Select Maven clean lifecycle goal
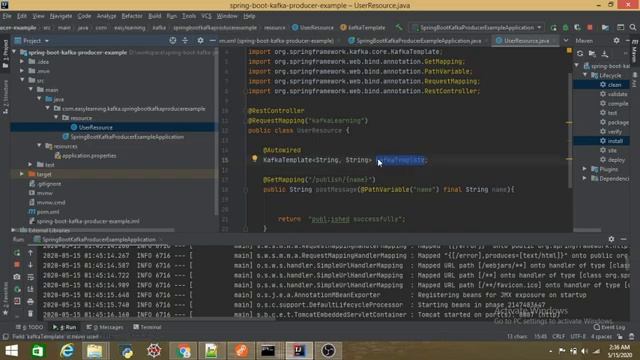The width and height of the screenshot is (640, 360). (x=611, y=84)
